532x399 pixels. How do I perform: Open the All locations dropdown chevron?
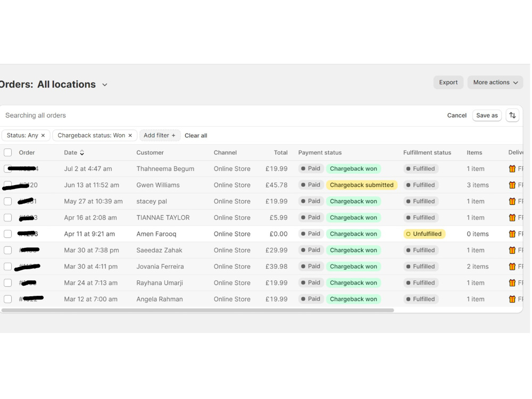tap(105, 85)
